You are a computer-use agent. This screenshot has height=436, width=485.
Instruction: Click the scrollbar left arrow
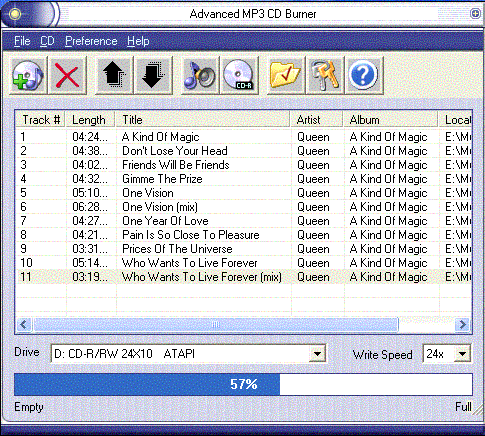pyautogui.click(x=24, y=324)
